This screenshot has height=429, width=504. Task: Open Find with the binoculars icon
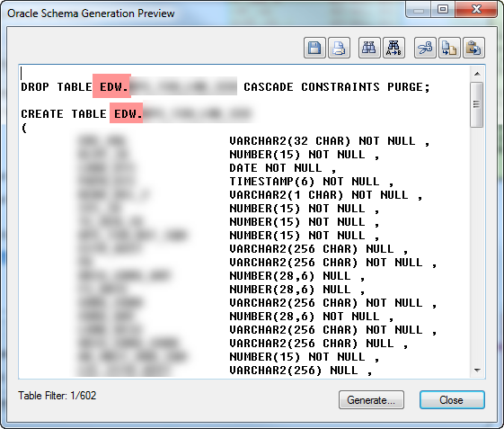coord(369,48)
